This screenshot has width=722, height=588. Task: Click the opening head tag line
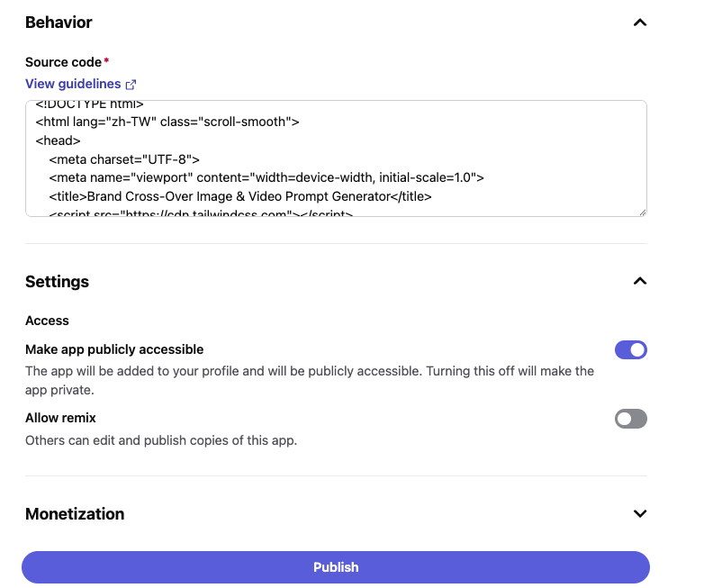59,140
